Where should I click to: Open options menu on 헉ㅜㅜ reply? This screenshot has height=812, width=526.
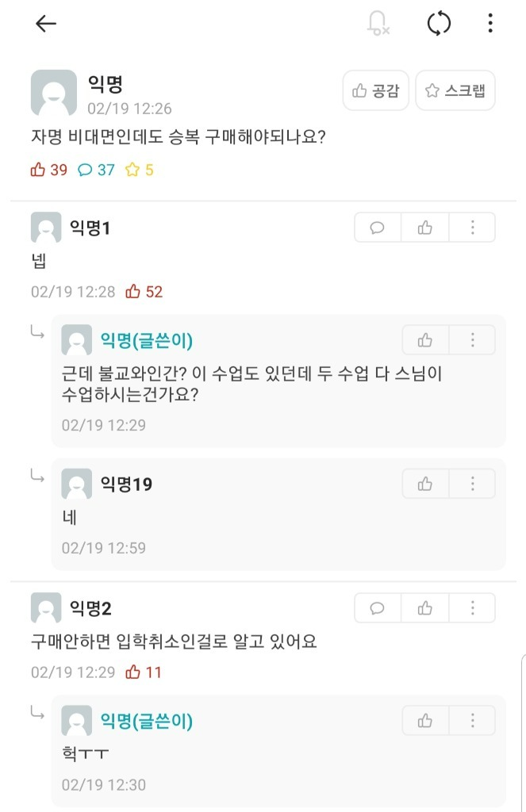pyautogui.click(x=472, y=720)
